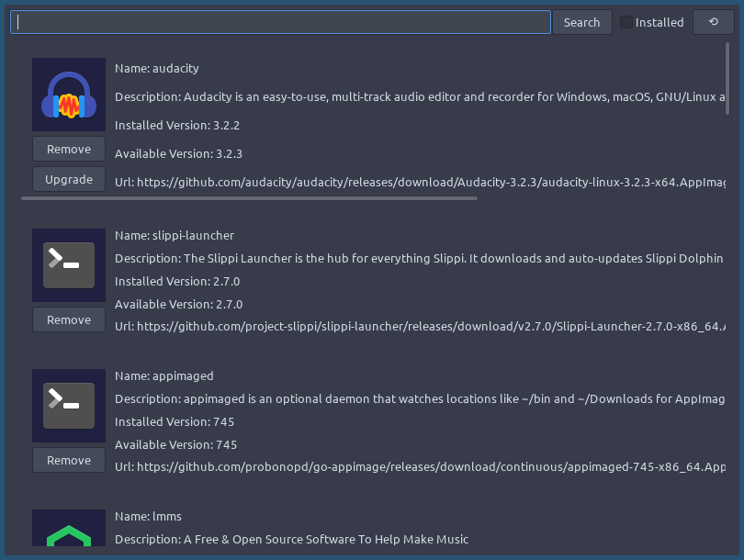Remove the audacity package

coord(69,149)
